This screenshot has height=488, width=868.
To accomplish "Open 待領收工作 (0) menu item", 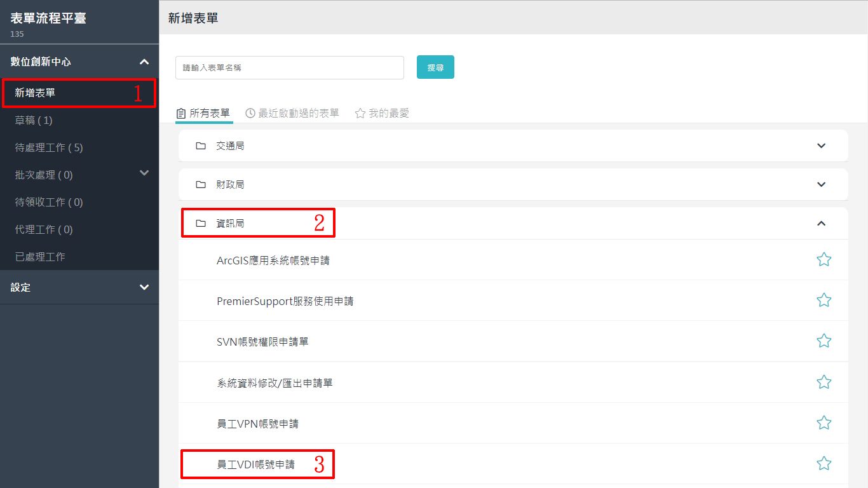I will pos(79,202).
